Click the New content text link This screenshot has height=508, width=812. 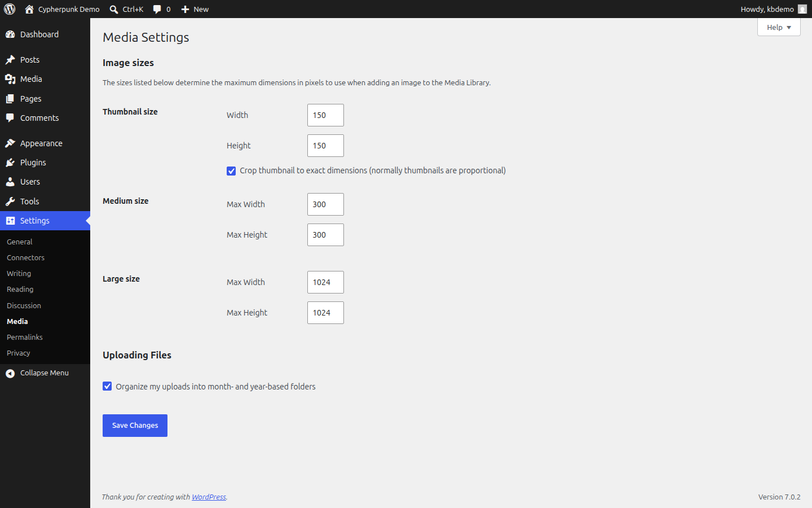201,9
